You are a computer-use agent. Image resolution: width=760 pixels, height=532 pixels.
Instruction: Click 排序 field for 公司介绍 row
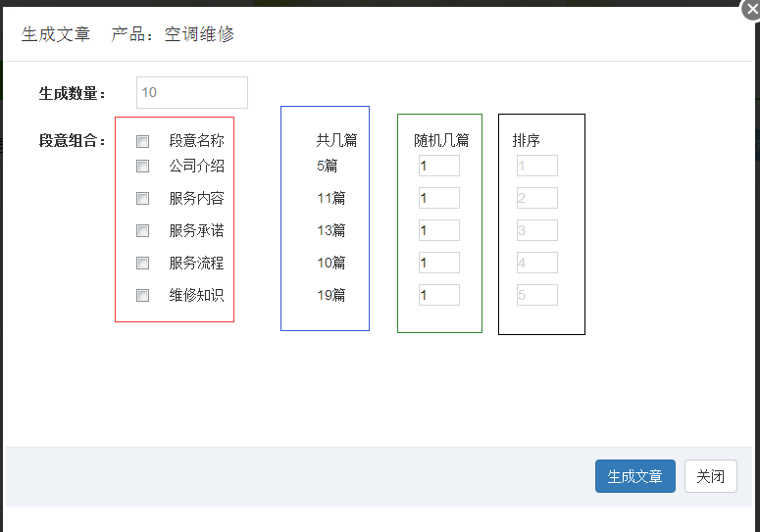(x=537, y=166)
